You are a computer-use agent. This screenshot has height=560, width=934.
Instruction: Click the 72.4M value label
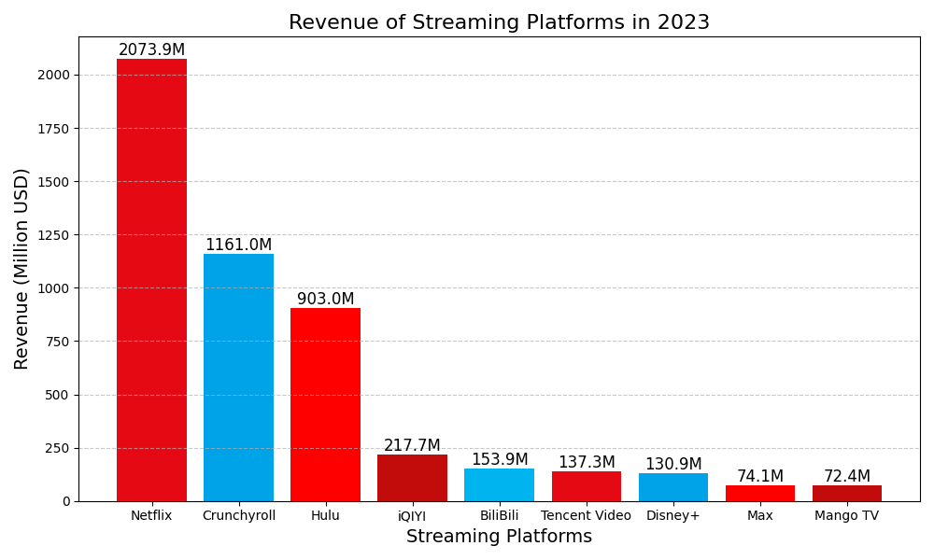[x=847, y=476]
